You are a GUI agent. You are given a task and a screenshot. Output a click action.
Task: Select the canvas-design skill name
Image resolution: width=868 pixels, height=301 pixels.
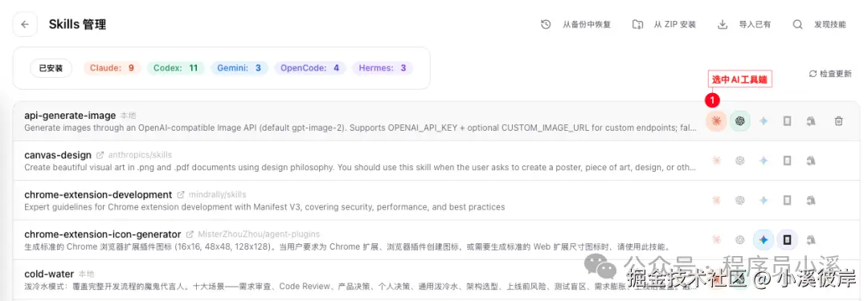[x=58, y=155]
